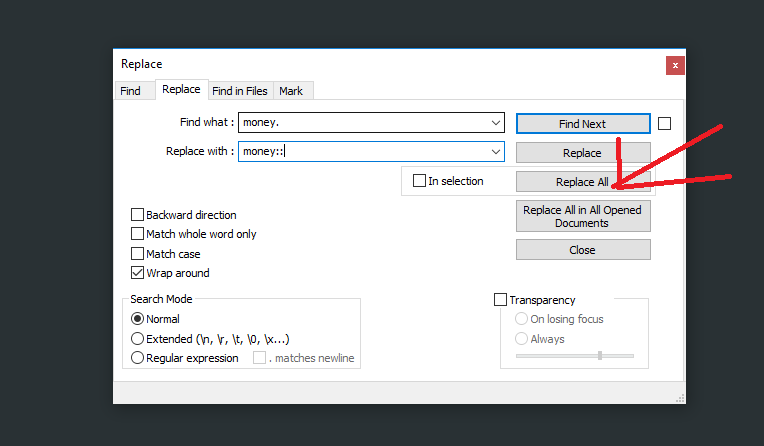Select Extended search mode
764x446 pixels.
[x=137, y=339]
